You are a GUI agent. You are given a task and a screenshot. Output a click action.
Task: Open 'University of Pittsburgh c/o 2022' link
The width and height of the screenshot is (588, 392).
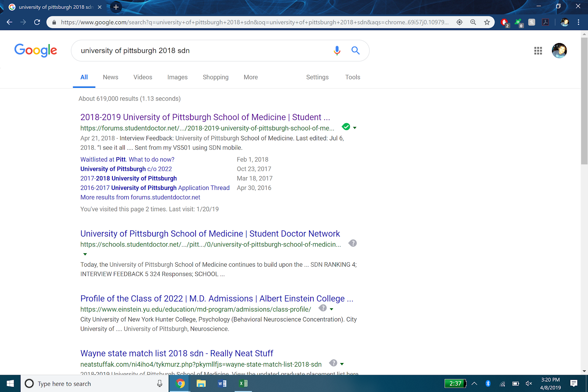pyautogui.click(x=126, y=169)
